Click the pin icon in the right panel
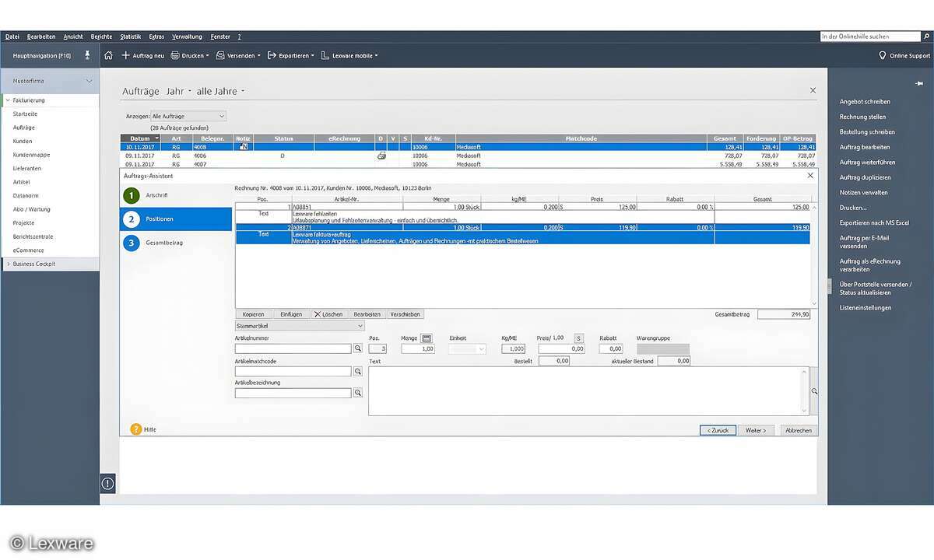The image size is (934, 560). point(919,82)
